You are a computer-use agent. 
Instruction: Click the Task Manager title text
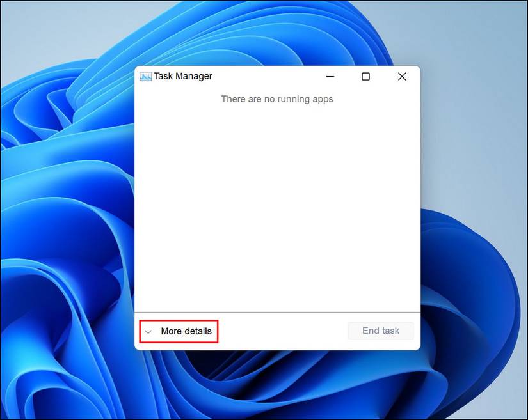pos(183,76)
